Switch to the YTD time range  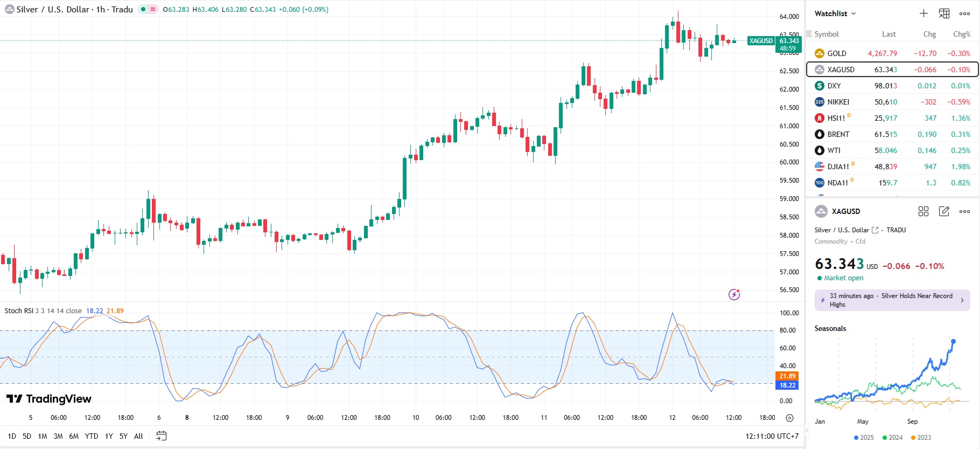[x=92, y=436]
